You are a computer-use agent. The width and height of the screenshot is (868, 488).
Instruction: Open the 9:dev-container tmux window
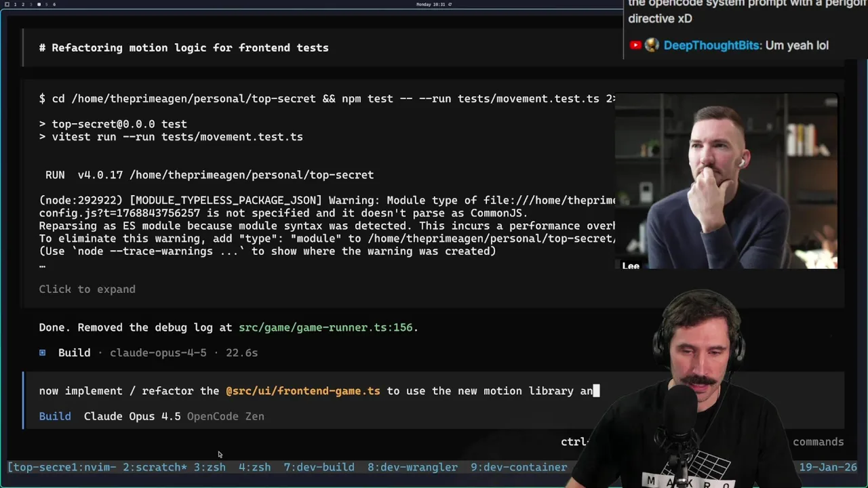click(x=519, y=467)
